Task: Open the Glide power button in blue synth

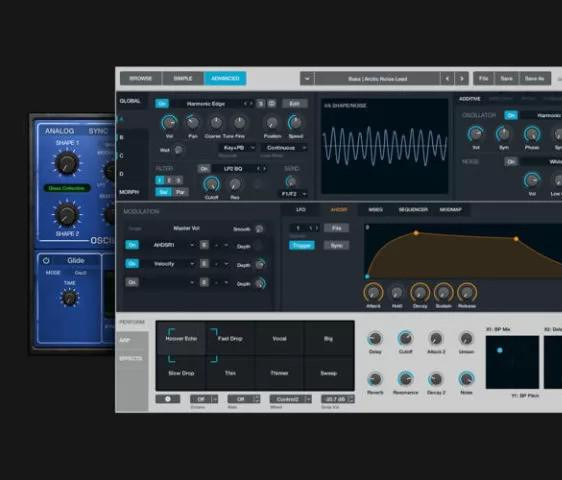Action: [x=46, y=261]
